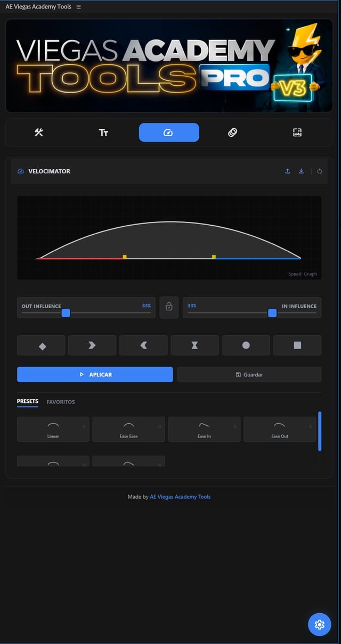Image resolution: width=341 pixels, height=644 pixels.
Task: Open the panel menu beside AE Viegas Academy Tools
Action: pyautogui.click(x=79, y=7)
